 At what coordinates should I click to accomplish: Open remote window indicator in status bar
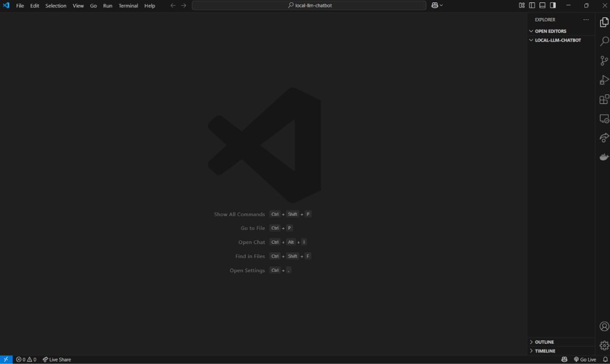(x=6, y=359)
